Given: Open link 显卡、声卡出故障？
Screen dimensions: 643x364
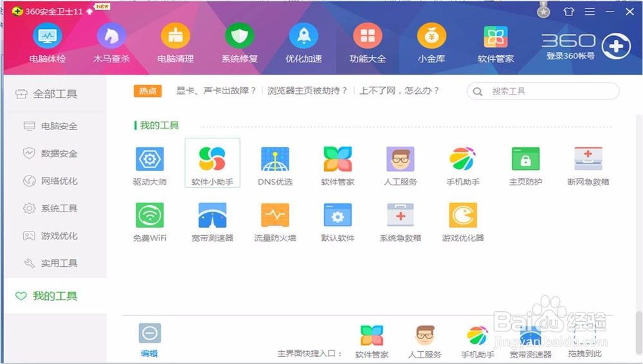Looking at the screenshot, I should 216,91.
